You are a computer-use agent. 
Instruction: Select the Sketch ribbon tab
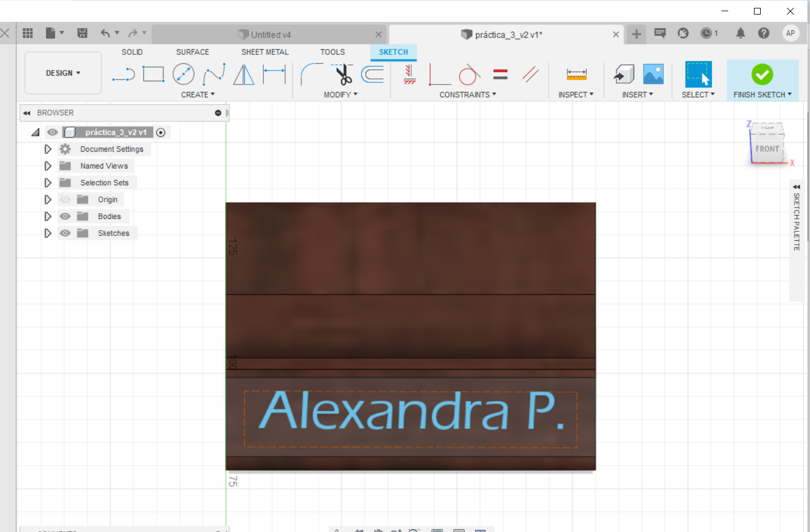[394, 52]
